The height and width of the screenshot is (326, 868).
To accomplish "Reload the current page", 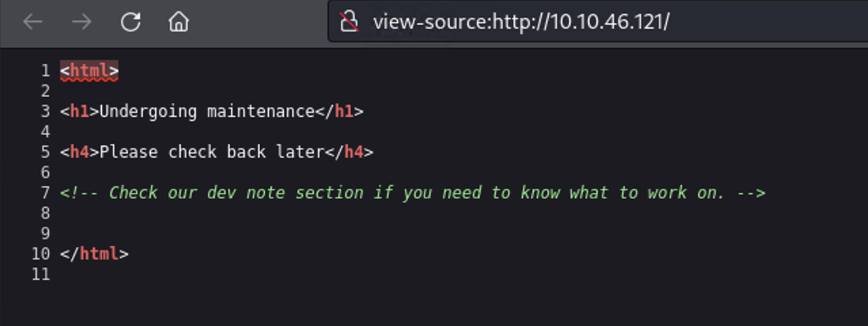I will [x=130, y=22].
